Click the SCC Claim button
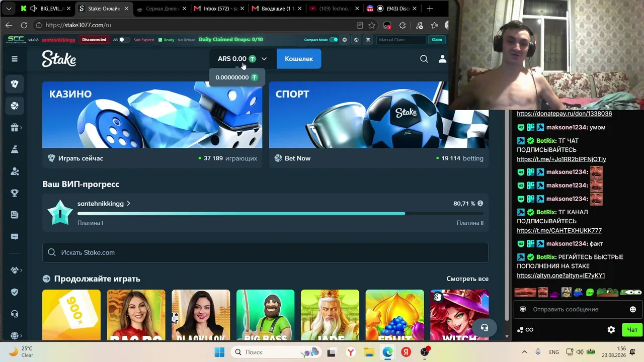644x362 pixels. tap(437, 40)
